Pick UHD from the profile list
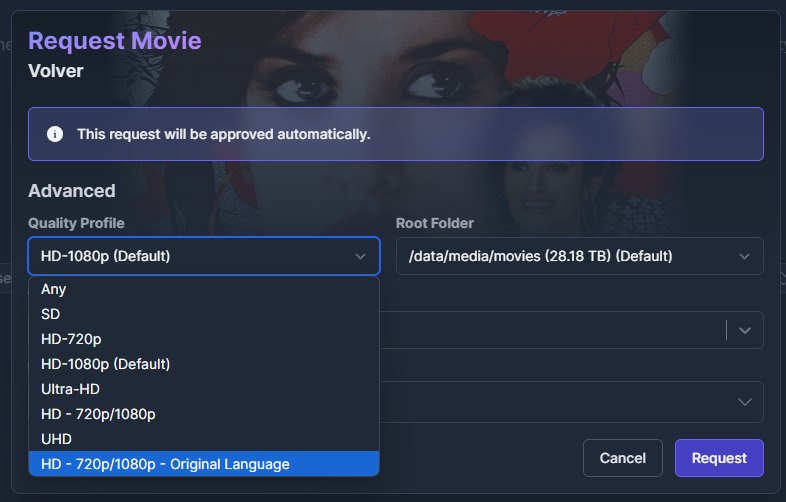Image resolution: width=786 pixels, height=502 pixels. 57,439
